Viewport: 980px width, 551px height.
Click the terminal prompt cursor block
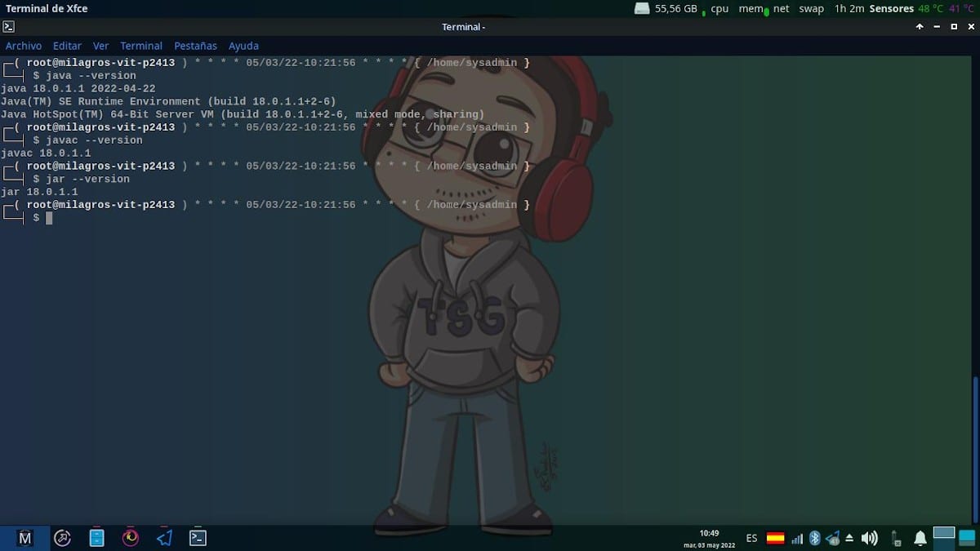[x=49, y=218]
